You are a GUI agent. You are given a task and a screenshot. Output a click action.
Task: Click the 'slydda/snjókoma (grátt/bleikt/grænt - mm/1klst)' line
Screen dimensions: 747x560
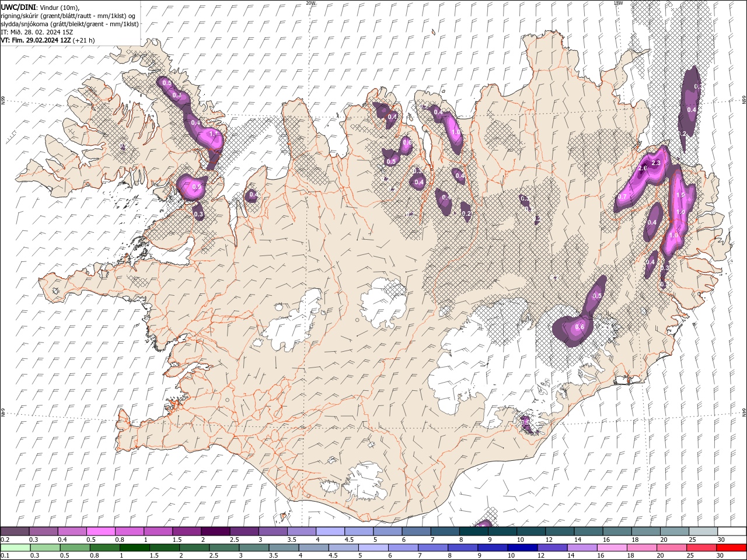click(69, 24)
